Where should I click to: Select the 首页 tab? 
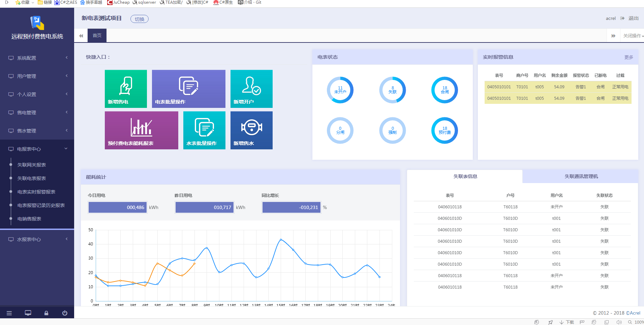(97, 35)
